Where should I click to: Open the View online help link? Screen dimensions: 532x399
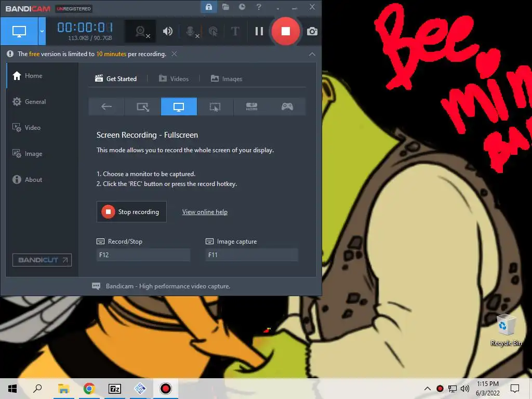(x=205, y=212)
